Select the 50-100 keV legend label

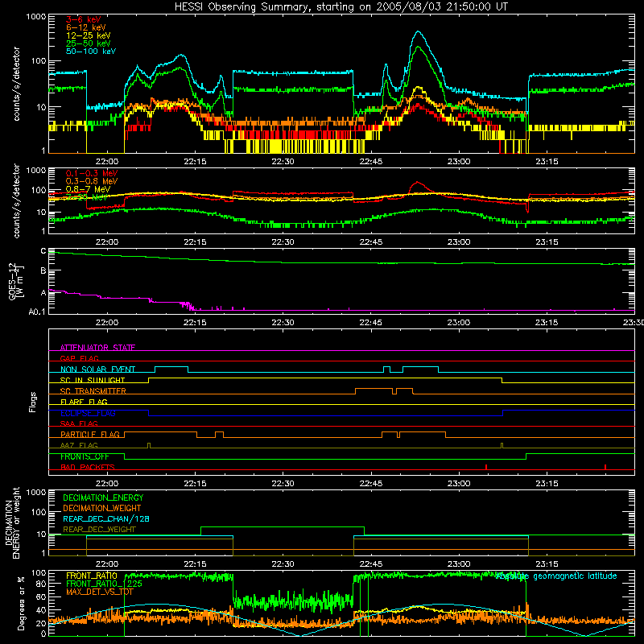pyautogui.click(x=91, y=52)
